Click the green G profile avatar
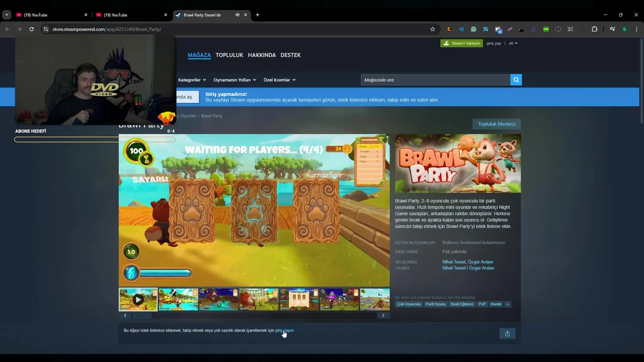 click(624, 29)
